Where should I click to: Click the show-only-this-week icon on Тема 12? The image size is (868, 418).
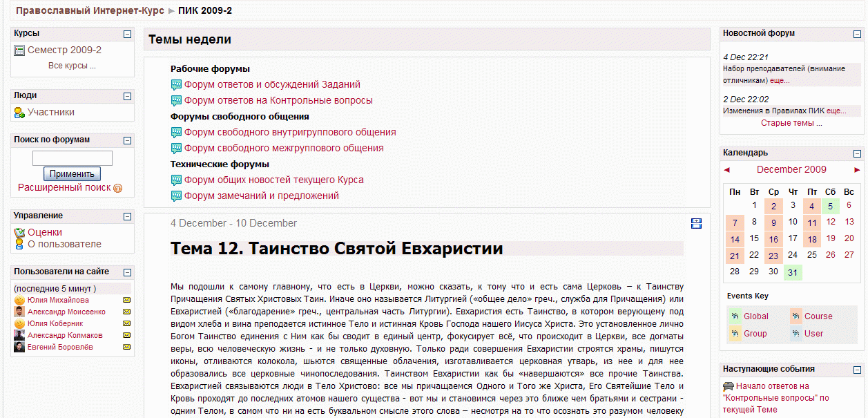[696, 223]
